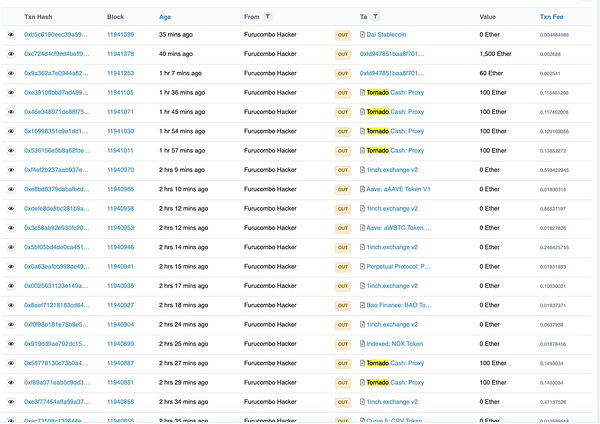Click the 35 mins ago age cell
Viewport: 600px width, 424px height.
coord(176,34)
